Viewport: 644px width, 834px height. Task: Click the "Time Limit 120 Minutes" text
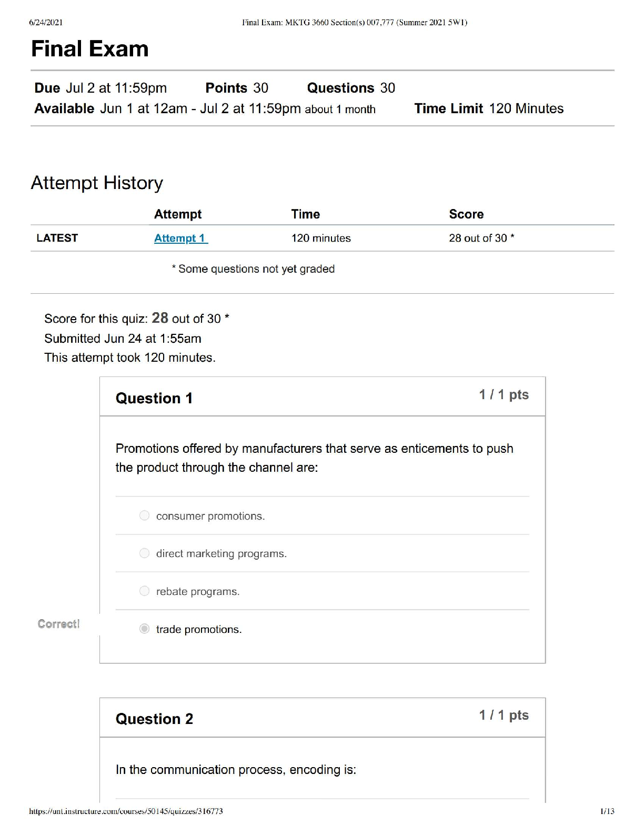click(489, 108)
